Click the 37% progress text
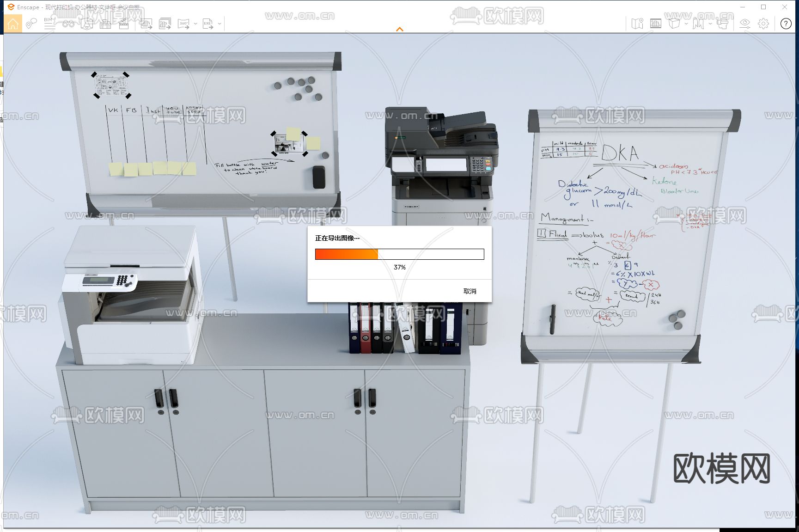799x532 pixels. pos(400,267)
